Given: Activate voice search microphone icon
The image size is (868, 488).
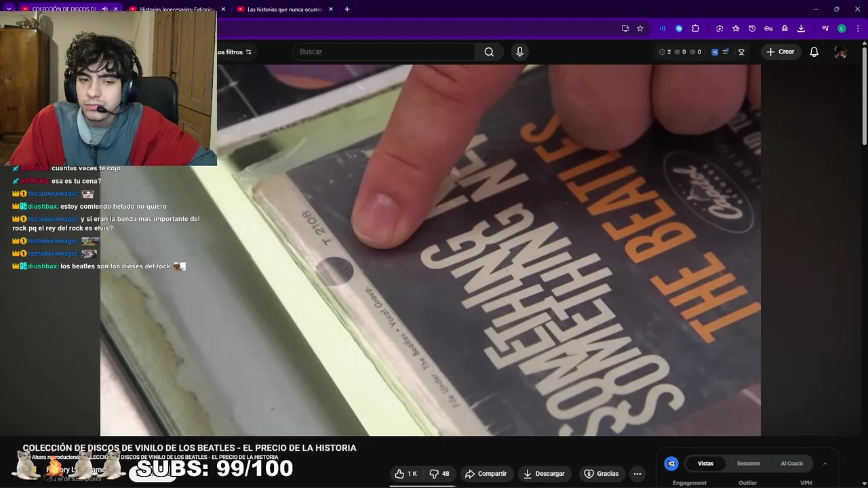Looking at the screenshot, I should (x=519, y=52).
